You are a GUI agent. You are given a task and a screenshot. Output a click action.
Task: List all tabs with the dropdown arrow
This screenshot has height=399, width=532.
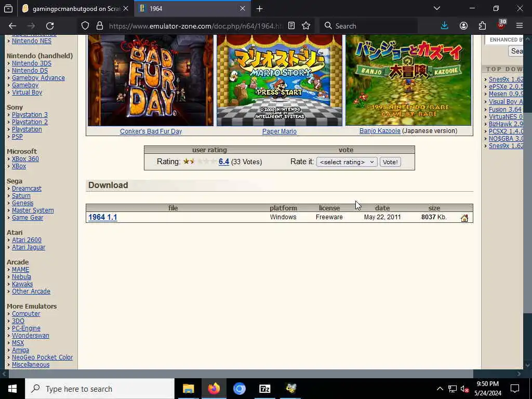point(437,8)
